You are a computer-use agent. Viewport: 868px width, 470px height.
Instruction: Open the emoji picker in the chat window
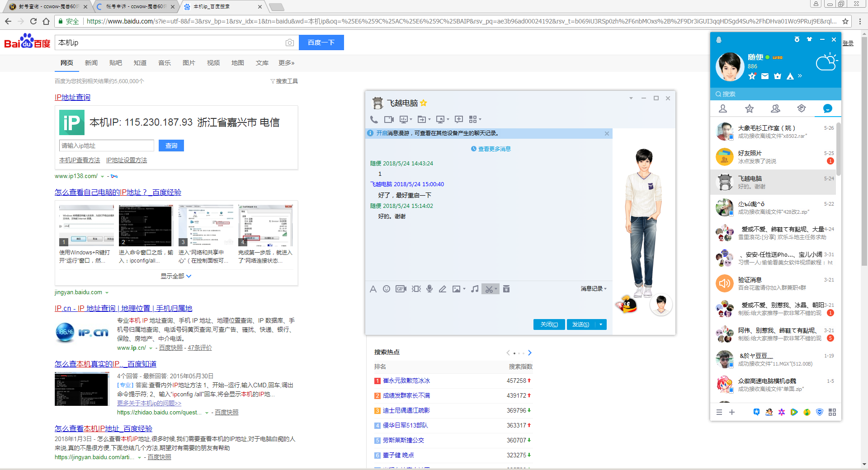(387, 289)
